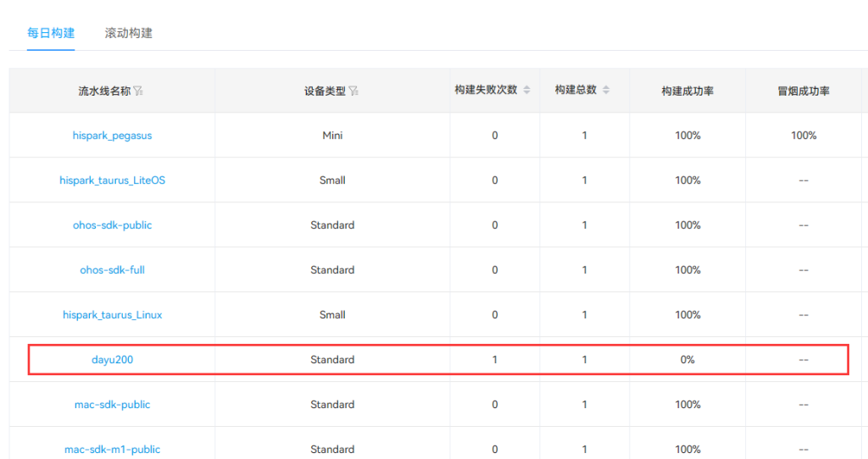This screenshot has width=868, height=459.
Task: Switch to the 滚动构建 tab
Action: pos(129,33)
